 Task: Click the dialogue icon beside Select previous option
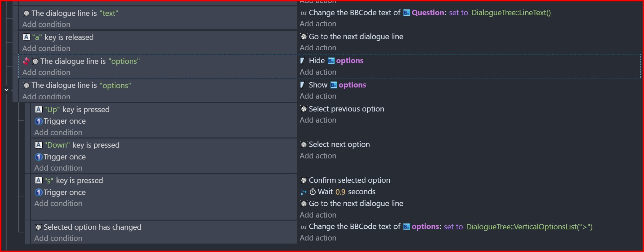tap(304, 109)
